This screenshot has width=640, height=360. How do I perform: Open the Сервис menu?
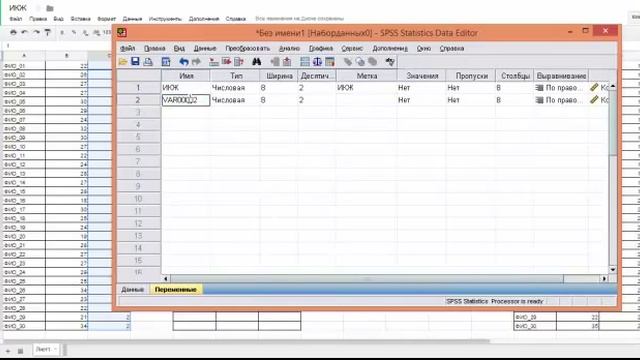click(352, 48)
